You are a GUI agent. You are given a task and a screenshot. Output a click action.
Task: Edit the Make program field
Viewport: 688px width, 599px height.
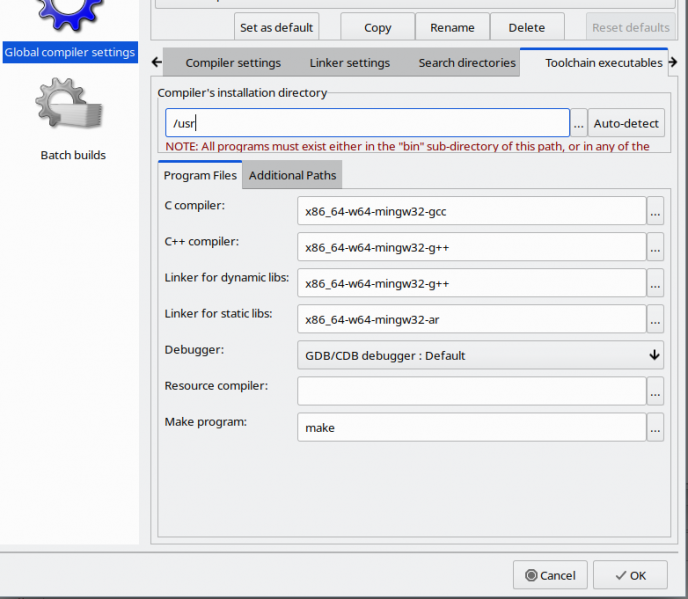click(x=472, y=427)
